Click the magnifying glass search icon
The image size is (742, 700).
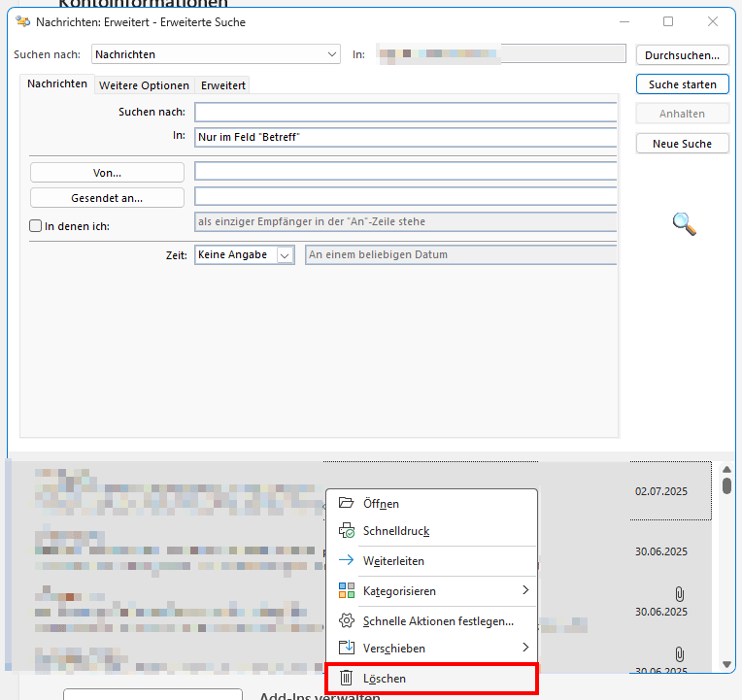point(684,224)
